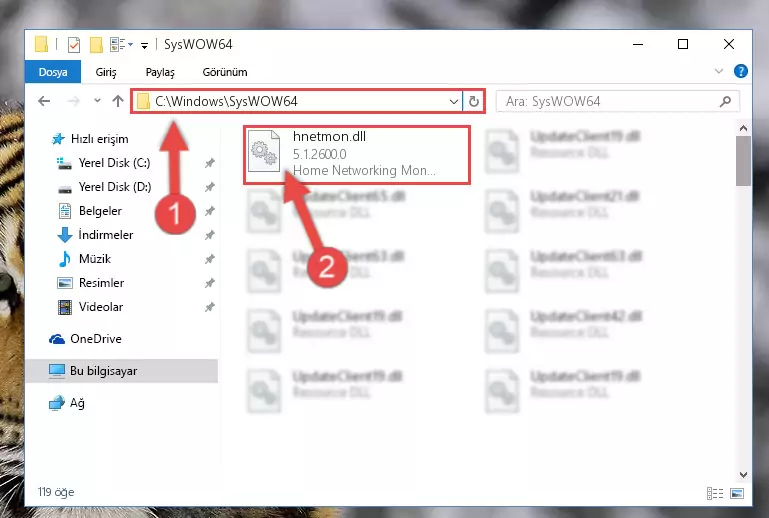Click the New folder quick access icon
Screen dimensions: 769x518
[96, 45]
